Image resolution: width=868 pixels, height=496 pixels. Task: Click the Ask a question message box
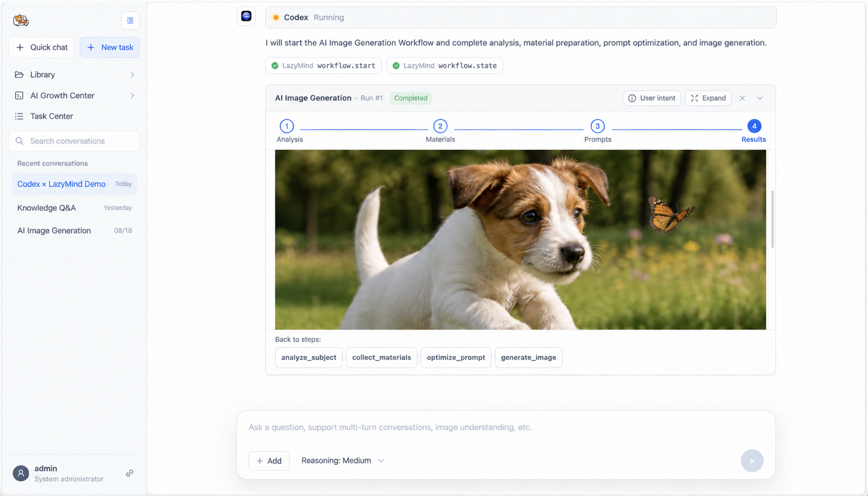pyautogui.click(x=505, y=427)
